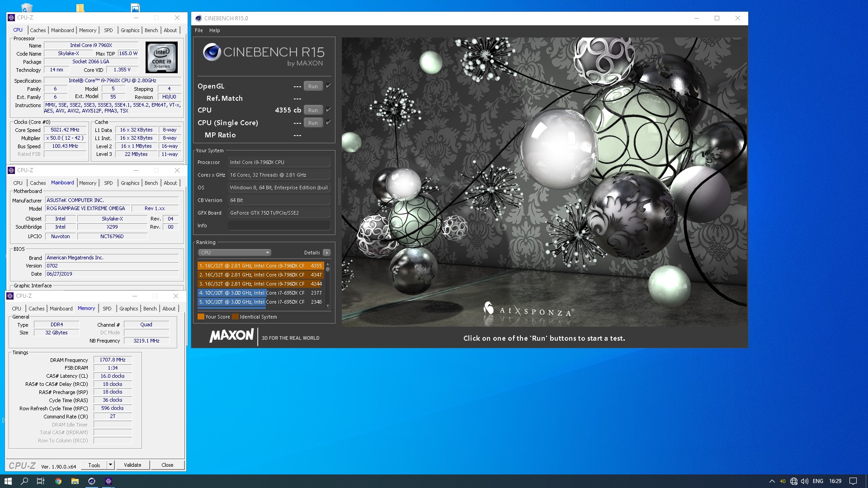Select ranking entry i7-6950X scoring 2348
Viewport: 868px width, 488px height.
point(260,302)
